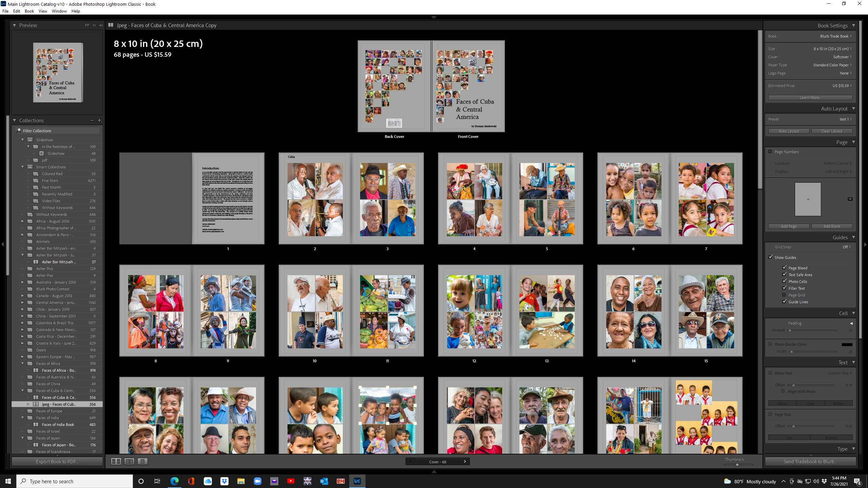
Task: Open the Window menu
Action: click(x=59, y=11)
